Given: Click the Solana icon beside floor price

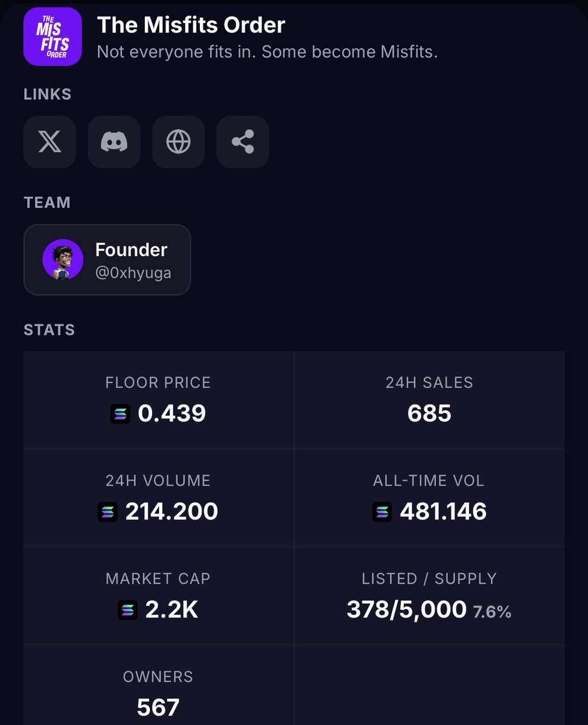Looking at the screenshot, I should pos(120,414).
